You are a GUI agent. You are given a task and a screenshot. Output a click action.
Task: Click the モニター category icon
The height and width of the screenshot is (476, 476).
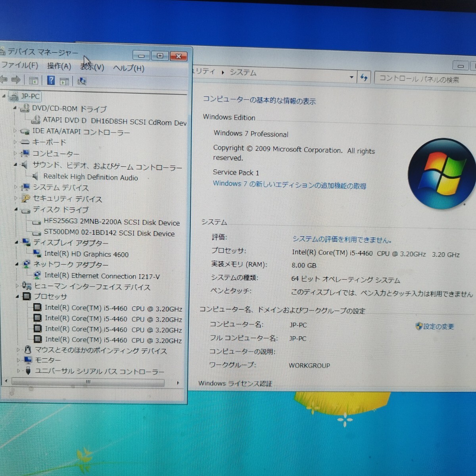pos(28,360)
